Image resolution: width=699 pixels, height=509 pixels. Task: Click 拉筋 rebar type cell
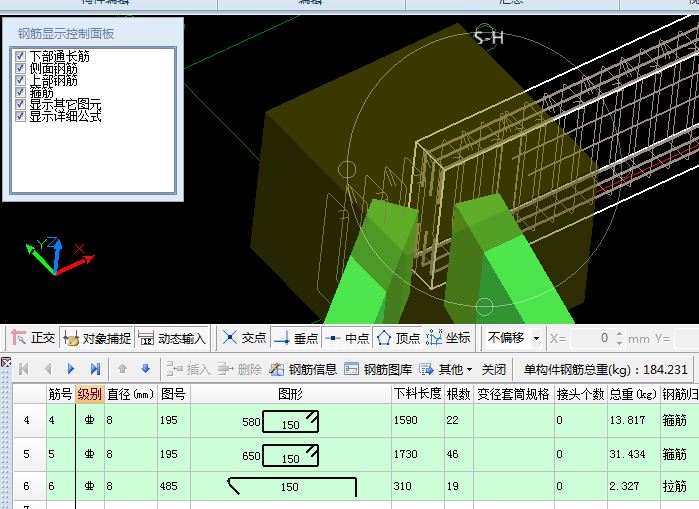tap(679, 486)
